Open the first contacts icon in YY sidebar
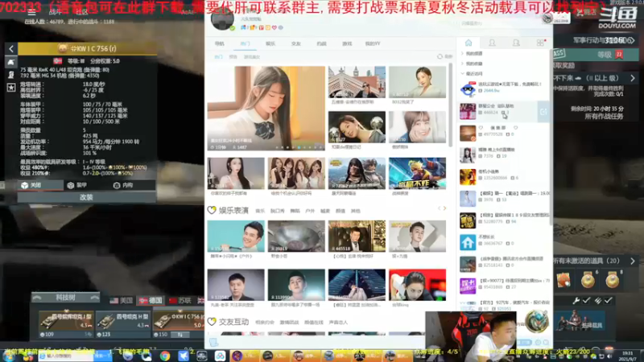 492,43
